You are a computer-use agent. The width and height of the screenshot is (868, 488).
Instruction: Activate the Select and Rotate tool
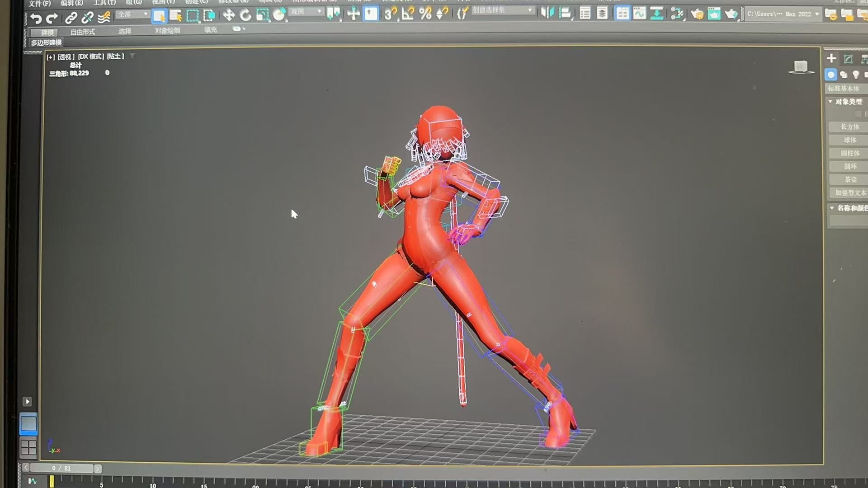tap(245, 15)
